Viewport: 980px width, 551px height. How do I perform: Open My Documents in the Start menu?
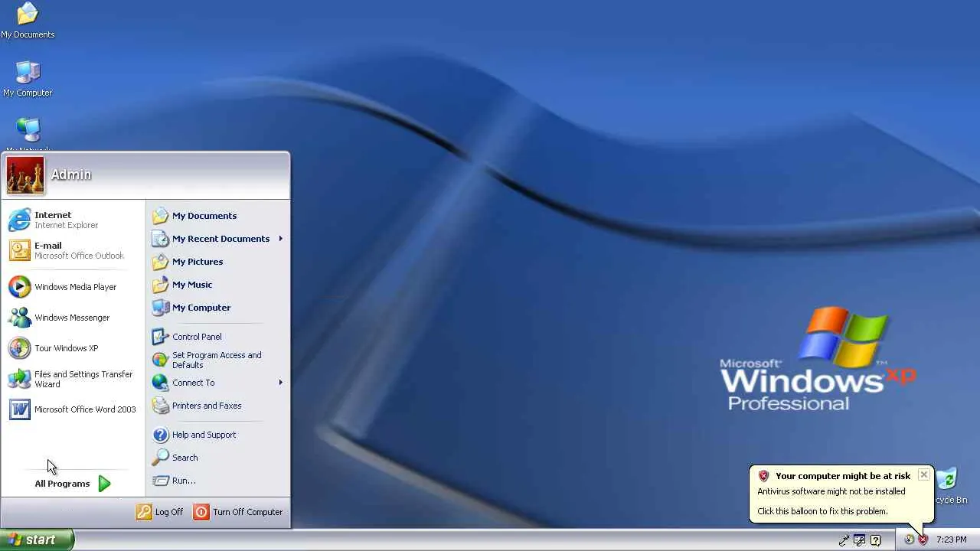point(217,216)
